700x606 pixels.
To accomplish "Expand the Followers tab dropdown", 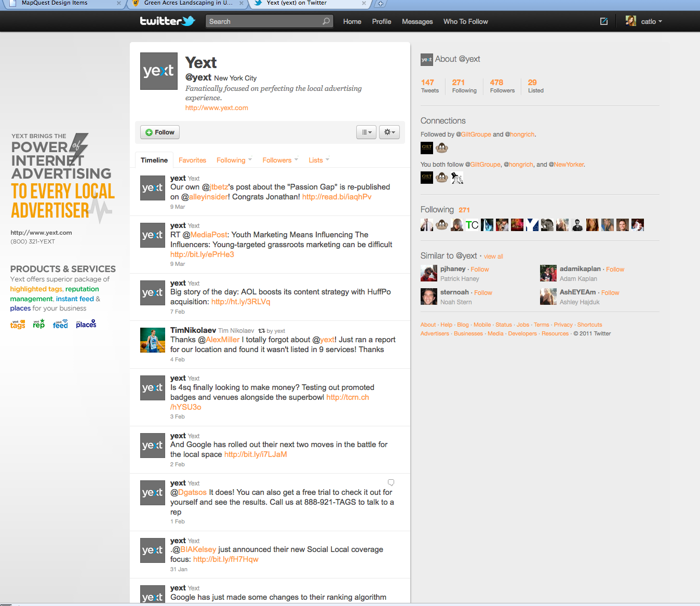I will coord(297,159).
